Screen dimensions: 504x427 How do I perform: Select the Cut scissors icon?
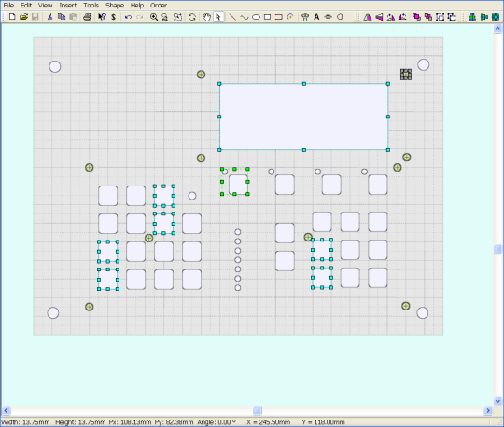(49, 17)
